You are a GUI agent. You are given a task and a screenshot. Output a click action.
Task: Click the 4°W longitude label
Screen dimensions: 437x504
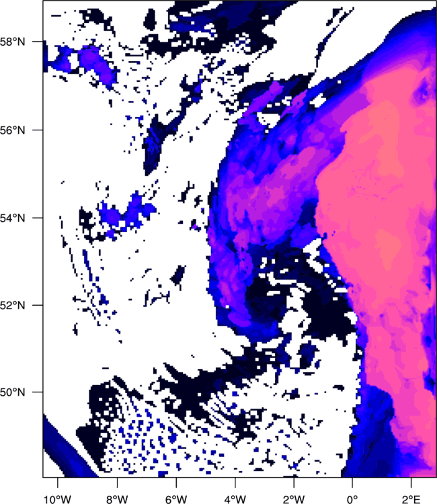click(x=235, y=499)
